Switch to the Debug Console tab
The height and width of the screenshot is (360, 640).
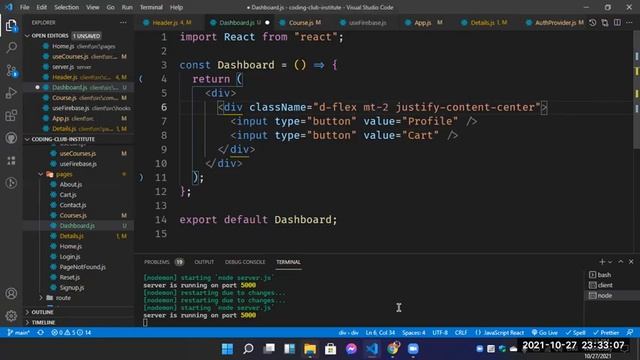coord(245,262)
